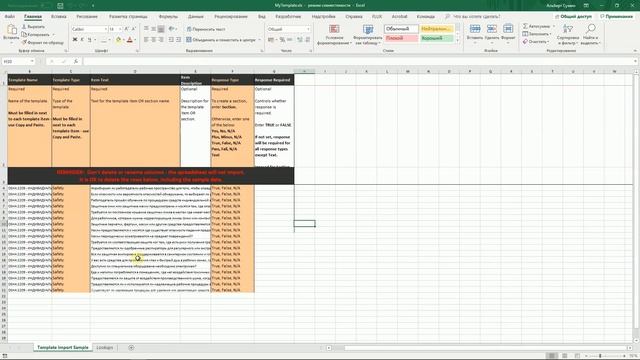The image size is (640, 360).
Task: Switch to the Lookups sheet tab
Action: 104,347
